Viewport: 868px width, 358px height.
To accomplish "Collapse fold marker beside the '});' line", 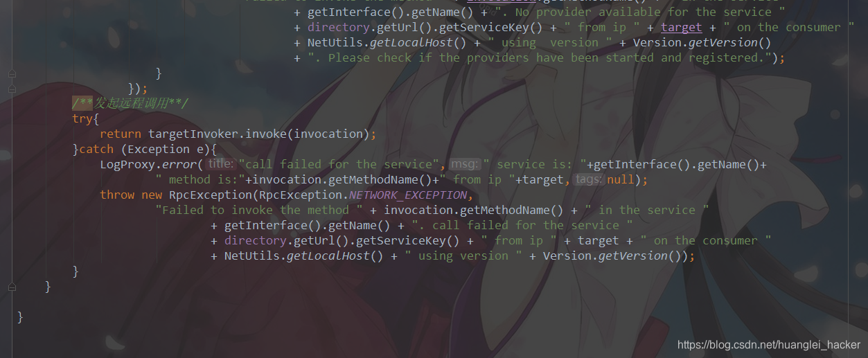I will (12, 89).
